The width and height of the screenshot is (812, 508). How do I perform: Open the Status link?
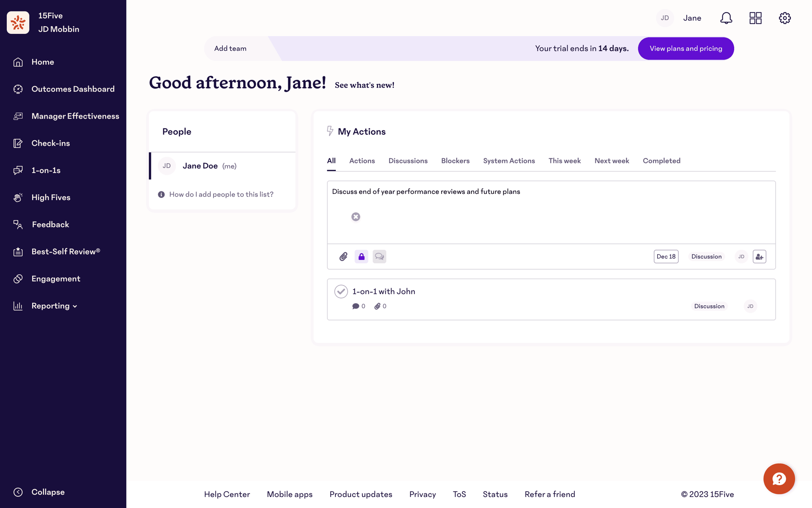pyautogui.click(x=495, y=494)
